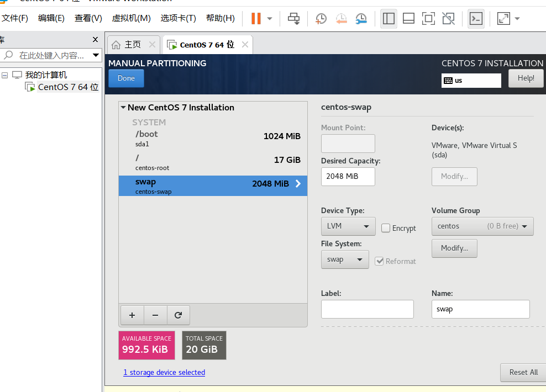Revert to previous snapshot icon
This screenshot has width=546, height=392.
(x=341, y=18)
